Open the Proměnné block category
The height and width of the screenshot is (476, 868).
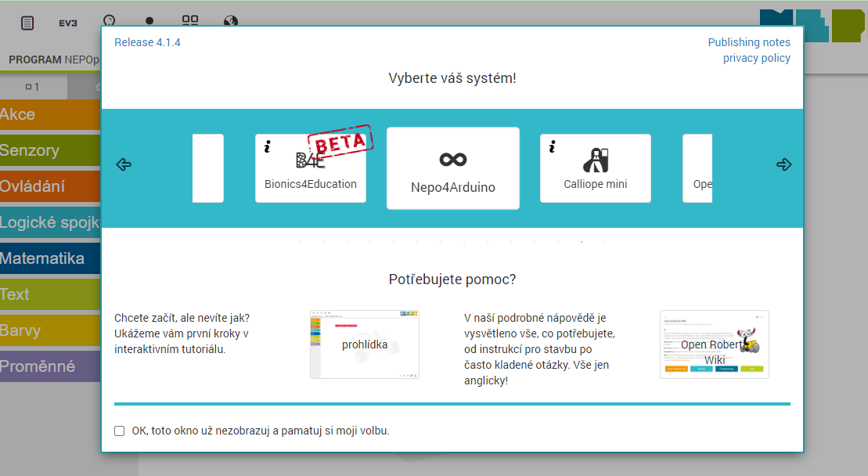(x=50, y=366)
